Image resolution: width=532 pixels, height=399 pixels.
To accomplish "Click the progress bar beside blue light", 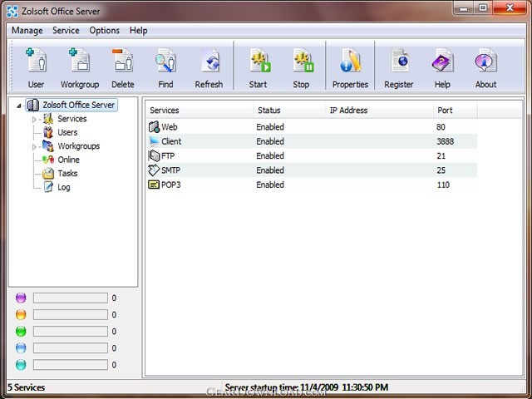I will pyautogui.click(x=71, y=348).
